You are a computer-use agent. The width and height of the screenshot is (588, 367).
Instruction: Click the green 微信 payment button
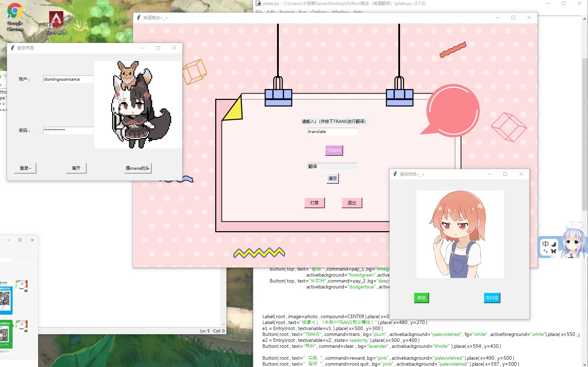(421, 298)
